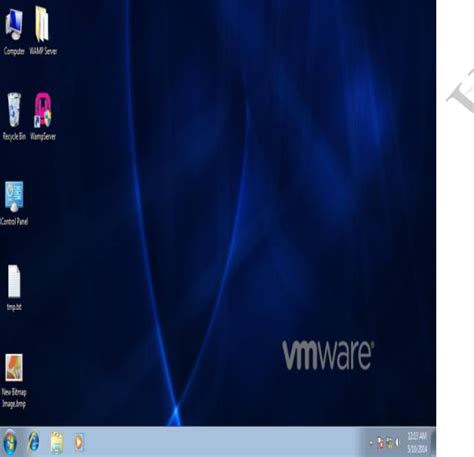474x457 pixels.
Task: Open the Windows Start menu orb
Action: point(10,443)
